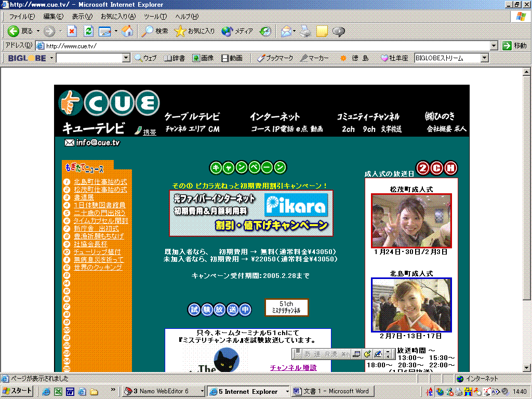Launch Word from the quick launch bar
This screenshot has height=399, width=532.
pos(70,392)
